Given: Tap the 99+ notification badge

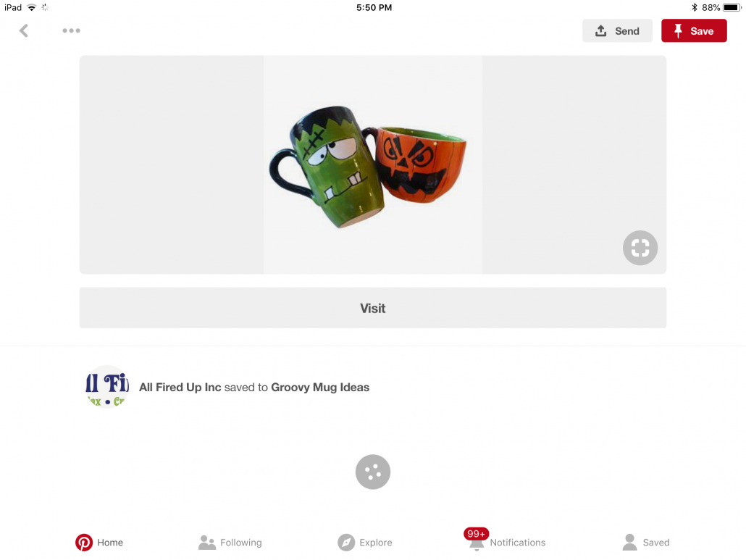Looking at the screenshot, I should [x=477, y=534].
